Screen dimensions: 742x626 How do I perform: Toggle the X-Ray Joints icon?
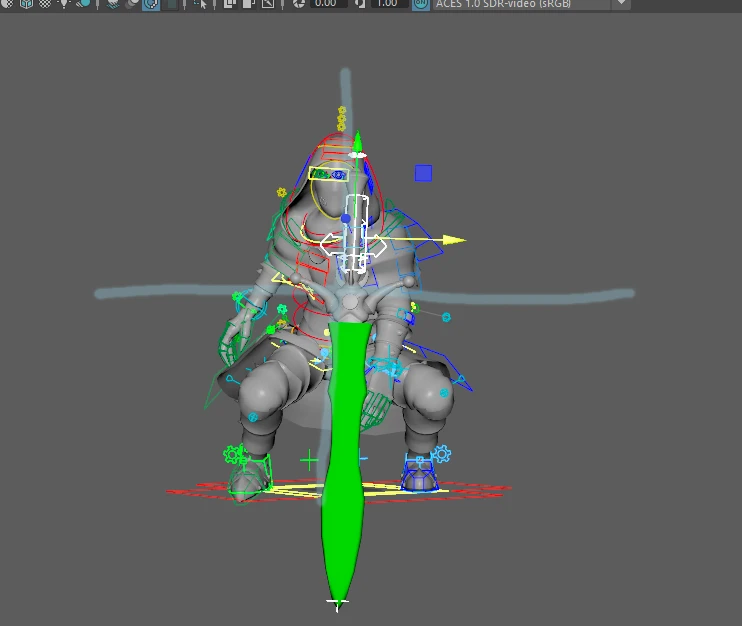[x=268, y=3]
